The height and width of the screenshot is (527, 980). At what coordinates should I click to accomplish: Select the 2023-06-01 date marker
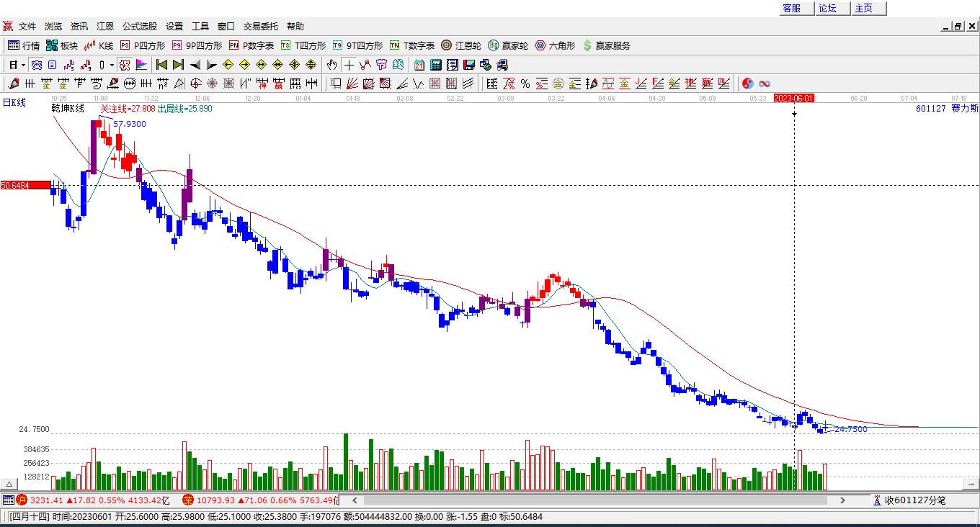794,98
